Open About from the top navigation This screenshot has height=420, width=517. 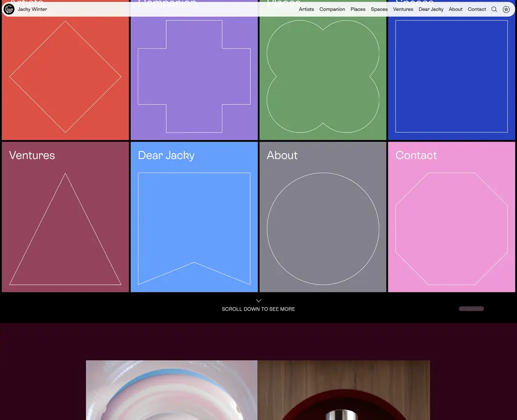tap(455, 9)
